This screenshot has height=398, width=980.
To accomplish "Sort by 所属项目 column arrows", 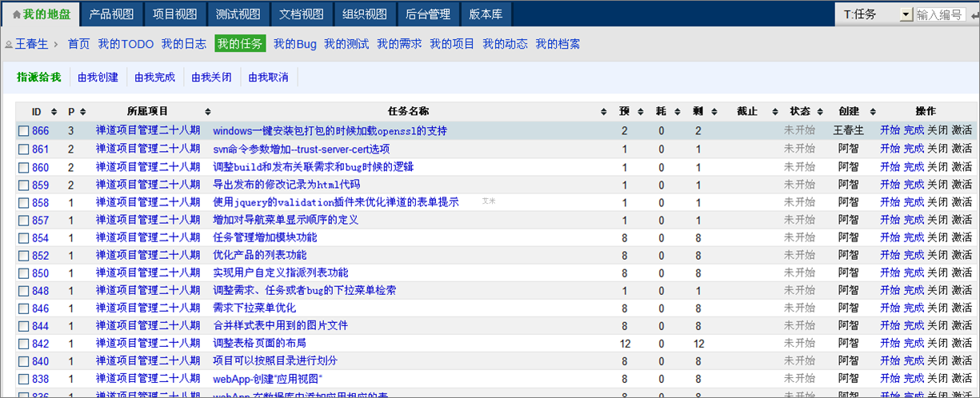I will [x=207, y=112].
